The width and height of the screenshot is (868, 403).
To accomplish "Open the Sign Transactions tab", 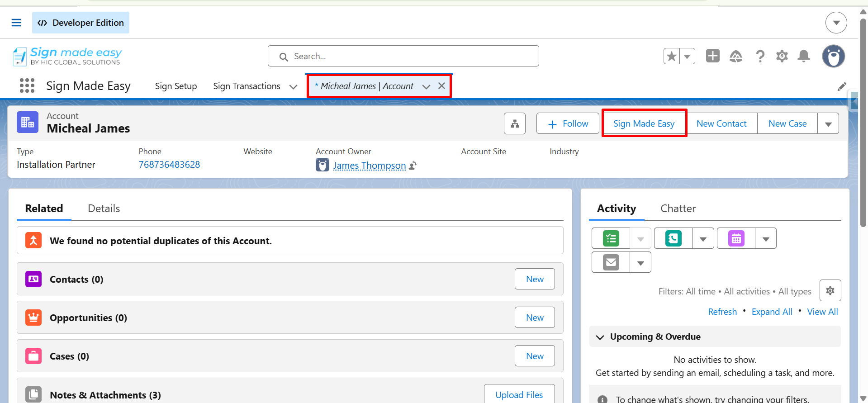I will [247, 86].
